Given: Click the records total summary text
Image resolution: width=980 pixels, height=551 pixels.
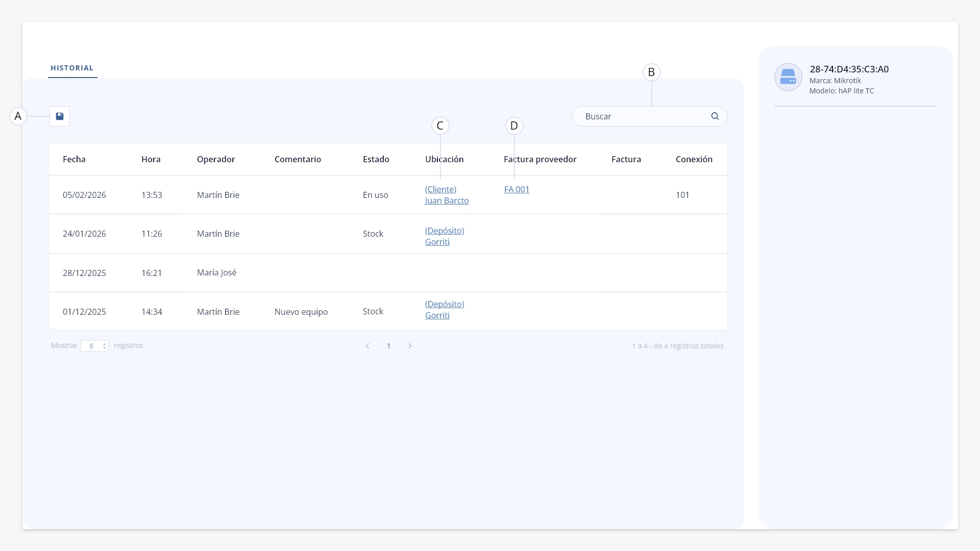Looking at the screenshot, I should [677, 346].
